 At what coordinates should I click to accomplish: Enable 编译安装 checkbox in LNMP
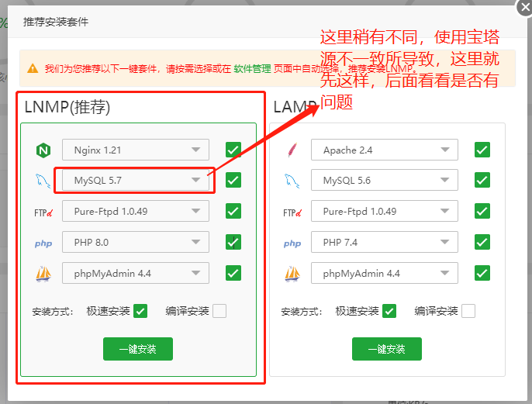click(219, 311)
